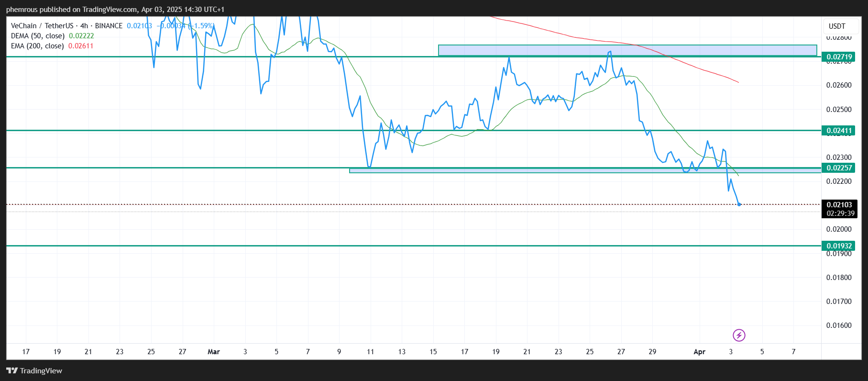Click the purple lightning bolt icon
The height and width of the screenshot is (381, 868).
pyautogui.click(x=739, y=335)
